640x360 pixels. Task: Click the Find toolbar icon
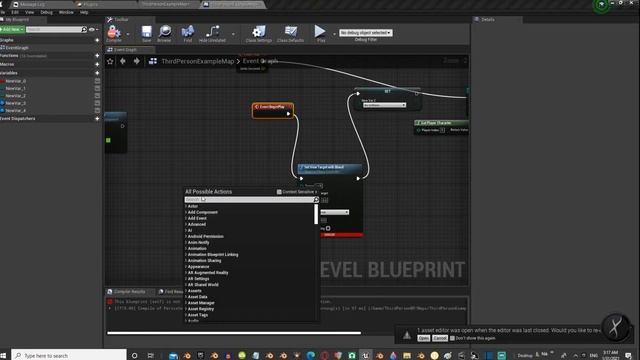tap(188, 32)
